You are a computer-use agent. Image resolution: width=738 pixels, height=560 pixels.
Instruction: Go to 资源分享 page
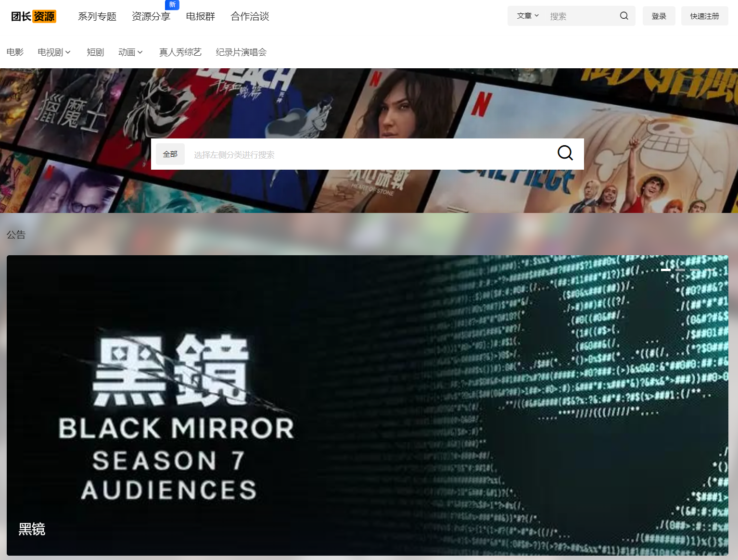[151, 16]
